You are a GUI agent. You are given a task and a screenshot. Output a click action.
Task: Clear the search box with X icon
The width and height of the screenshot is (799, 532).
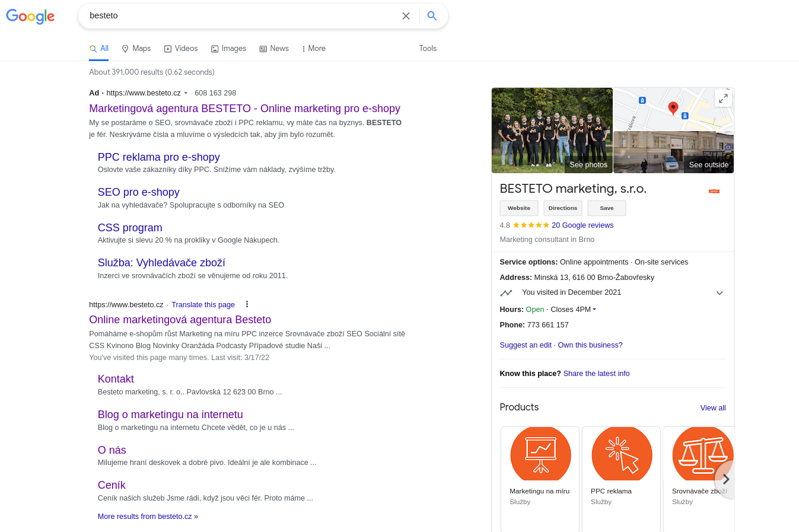(x=406, y=16)
